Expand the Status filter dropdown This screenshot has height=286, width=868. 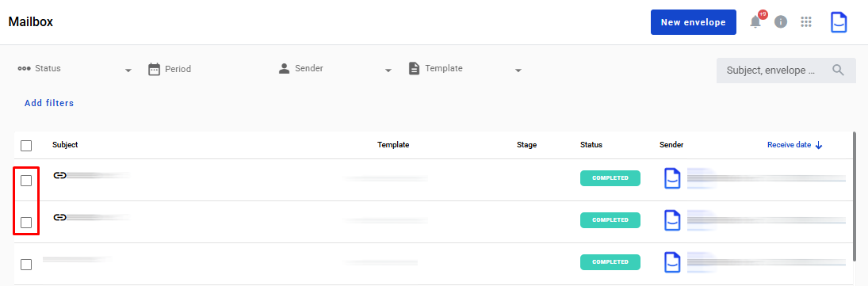click(x=75, y=69)
